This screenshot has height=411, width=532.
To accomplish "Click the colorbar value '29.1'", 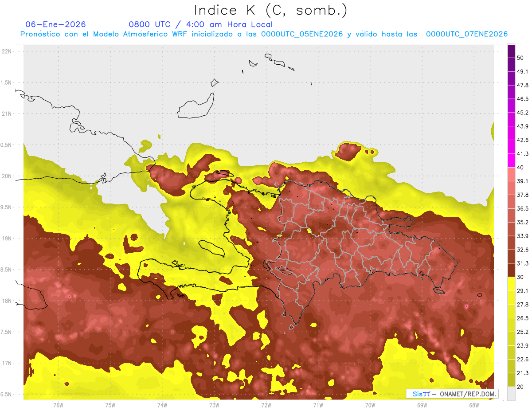I will click(523, 291).
